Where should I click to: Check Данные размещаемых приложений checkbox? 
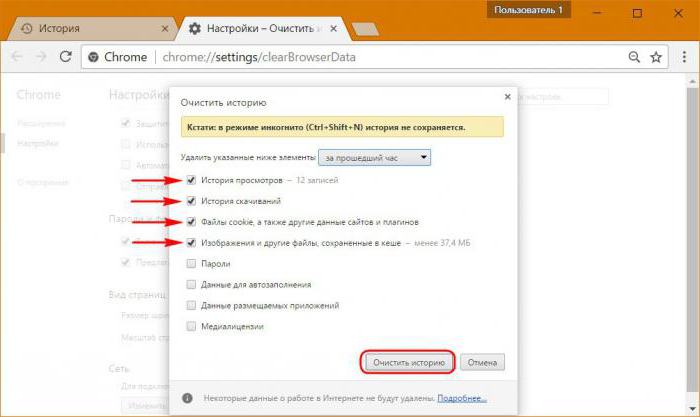click(x=191, y=305)
